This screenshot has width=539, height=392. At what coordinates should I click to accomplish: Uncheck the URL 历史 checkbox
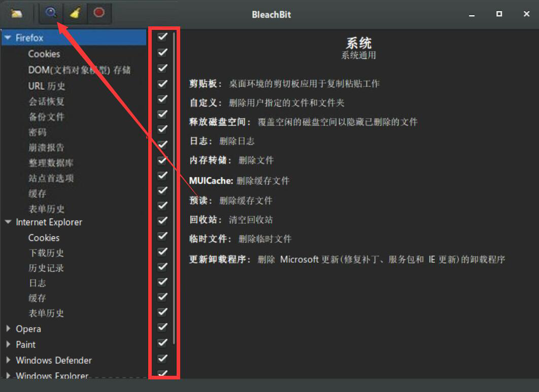point(162,84)
